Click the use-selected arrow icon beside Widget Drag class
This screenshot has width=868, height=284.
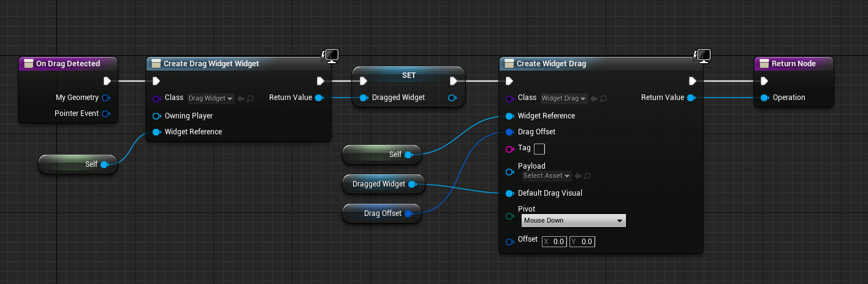[595, 98]
